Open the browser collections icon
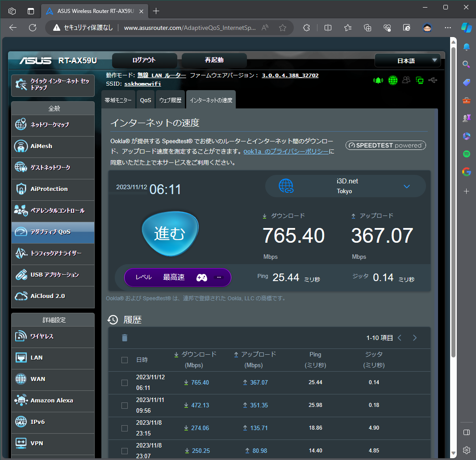 click(367, 28)
